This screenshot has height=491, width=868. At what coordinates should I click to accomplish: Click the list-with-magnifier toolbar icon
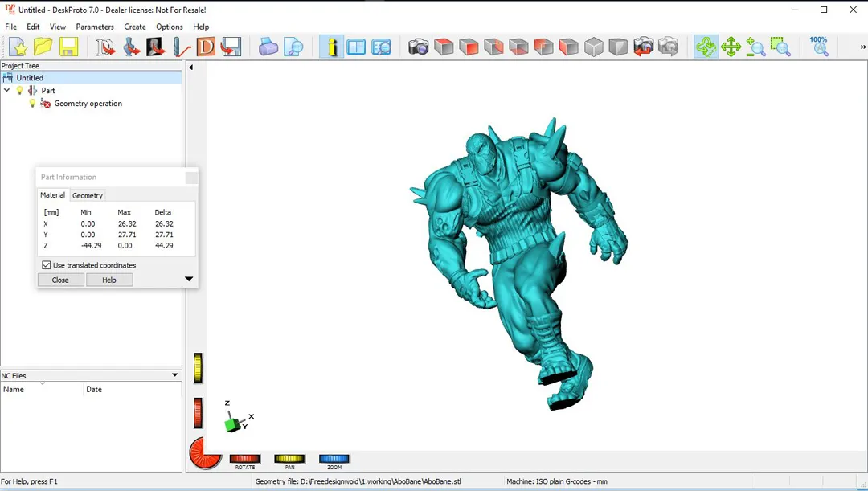click(x=382, y=47)
